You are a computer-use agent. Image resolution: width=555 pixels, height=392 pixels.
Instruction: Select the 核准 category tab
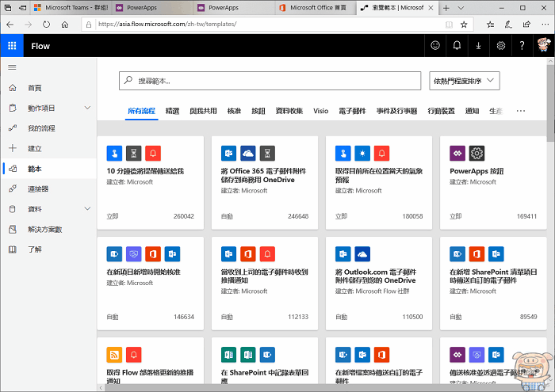tap(234, 112)
